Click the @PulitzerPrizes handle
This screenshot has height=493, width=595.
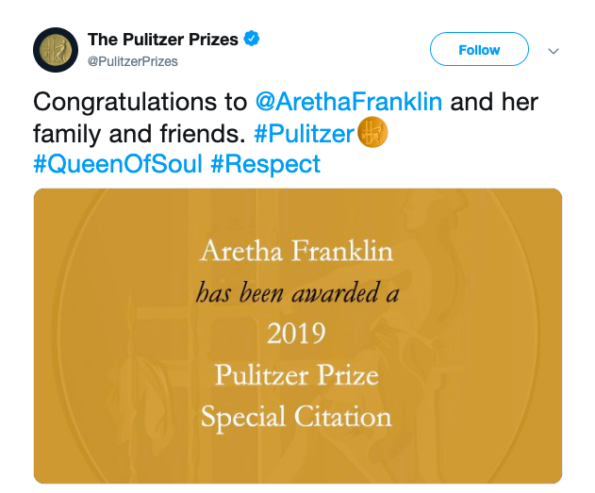tap(132, 61)
